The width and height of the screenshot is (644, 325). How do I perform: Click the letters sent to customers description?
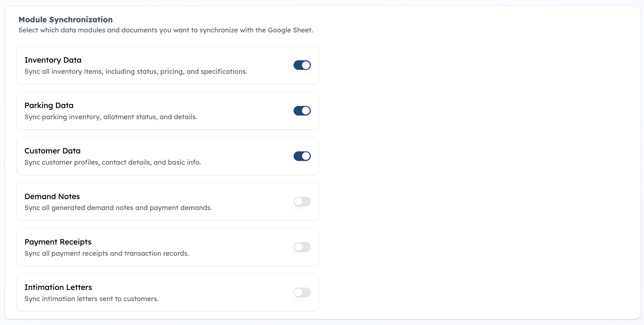tap(91, 299)
